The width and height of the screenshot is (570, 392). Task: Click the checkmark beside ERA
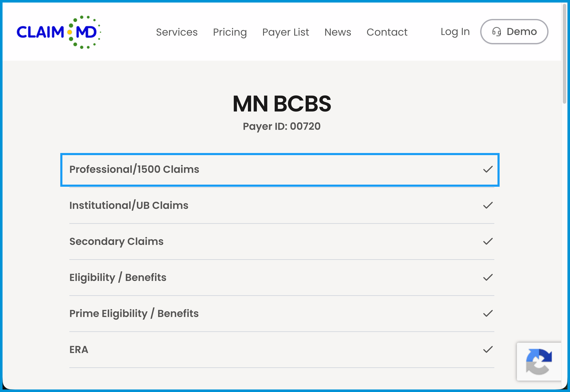click(488, 349)
